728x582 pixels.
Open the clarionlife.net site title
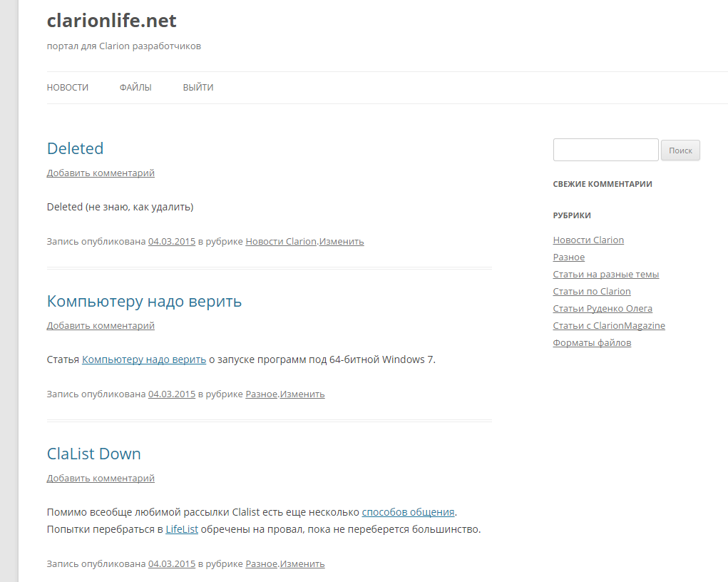coord(111,21)
